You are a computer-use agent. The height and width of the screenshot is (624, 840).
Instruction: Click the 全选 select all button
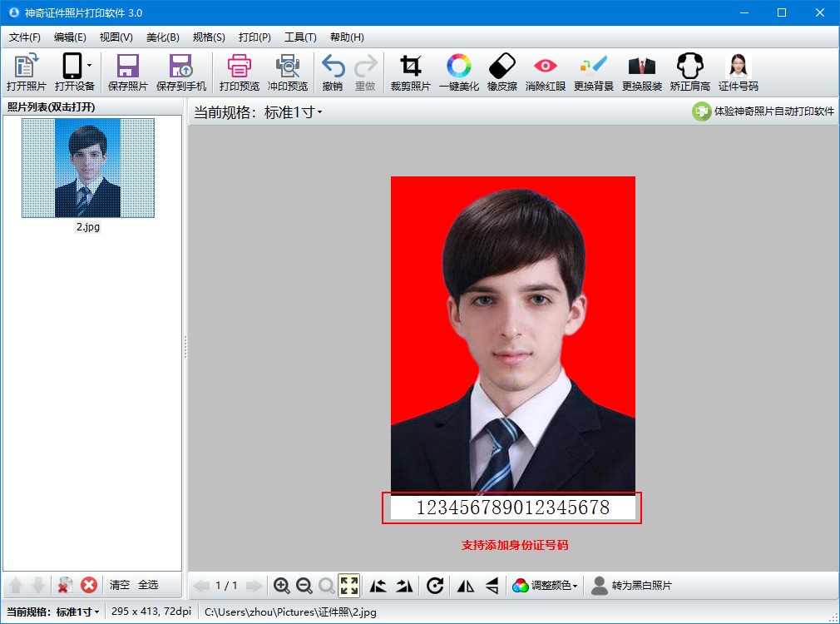(148, 585)
